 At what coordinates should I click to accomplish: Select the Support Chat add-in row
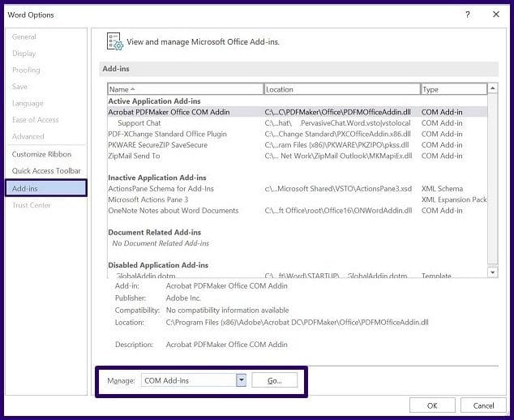click(298, 123)
